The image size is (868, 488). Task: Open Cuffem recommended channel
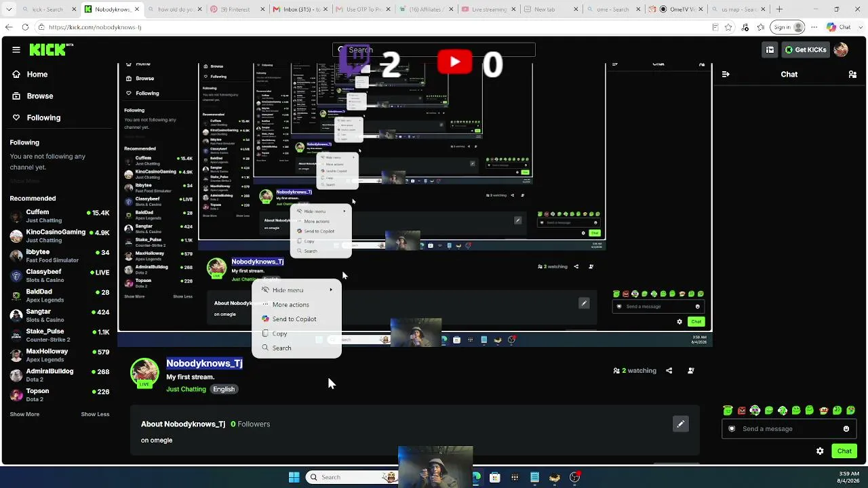(x=60, y=216)
